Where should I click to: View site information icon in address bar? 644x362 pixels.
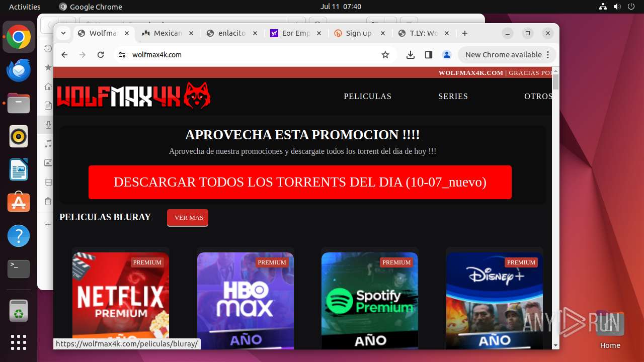pos(122,55)
